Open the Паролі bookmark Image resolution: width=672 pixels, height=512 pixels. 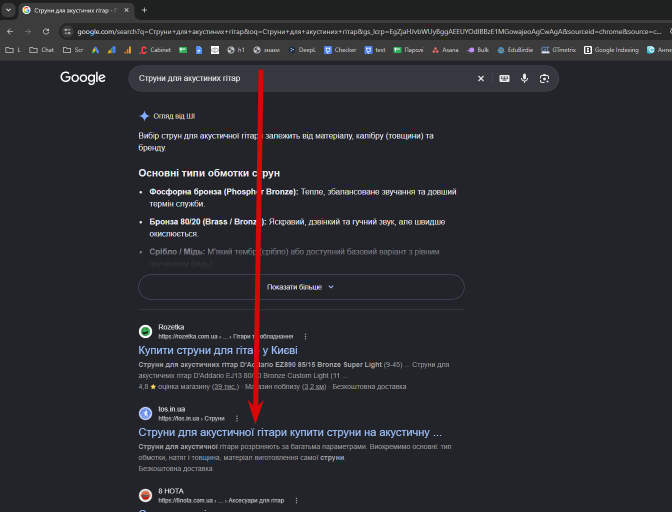(x=408, y=50)
